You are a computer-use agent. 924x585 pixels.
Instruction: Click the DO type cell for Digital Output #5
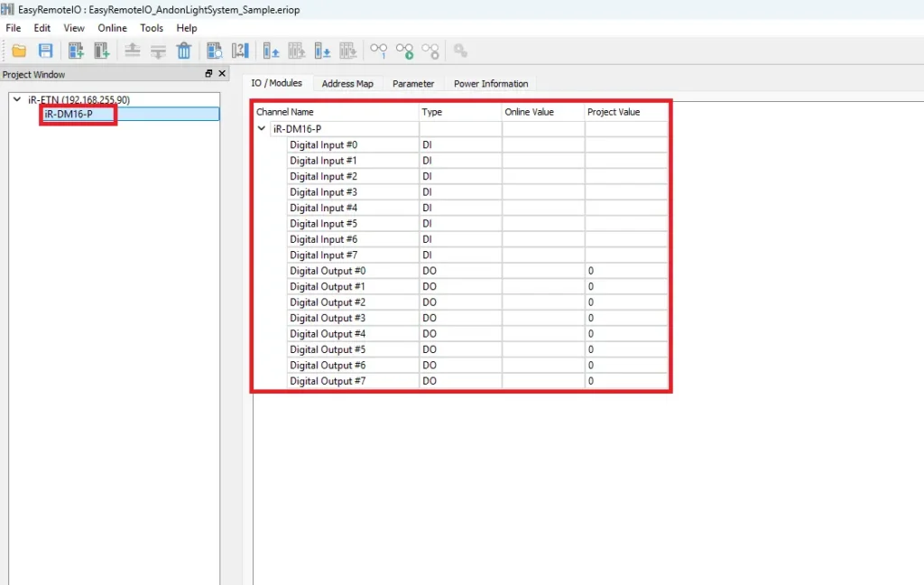point(460,349)
